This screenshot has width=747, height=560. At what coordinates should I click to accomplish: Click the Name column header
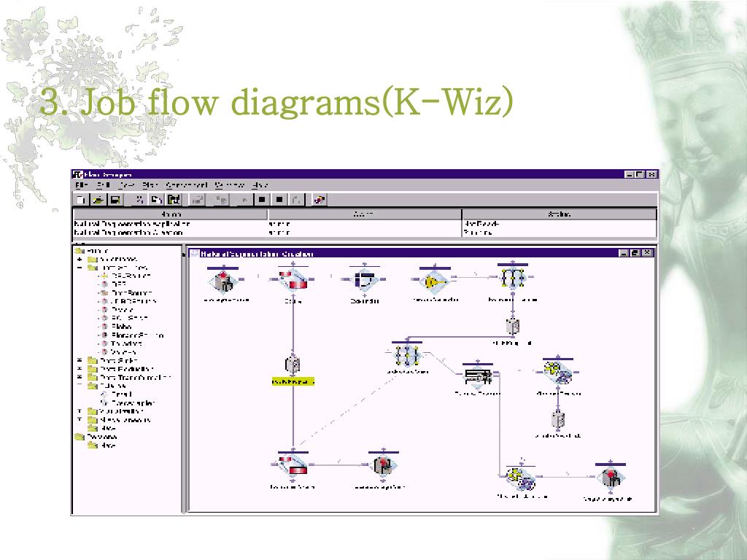point(171,214)
